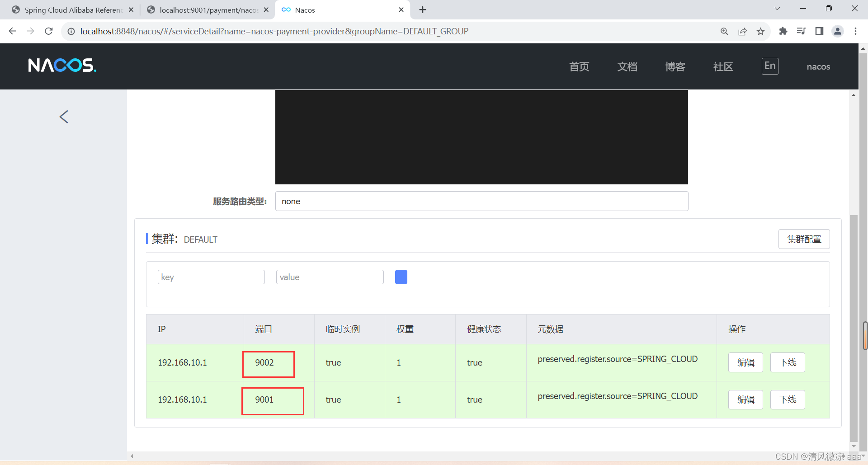Close the Nacos tab

pos(401,9)
